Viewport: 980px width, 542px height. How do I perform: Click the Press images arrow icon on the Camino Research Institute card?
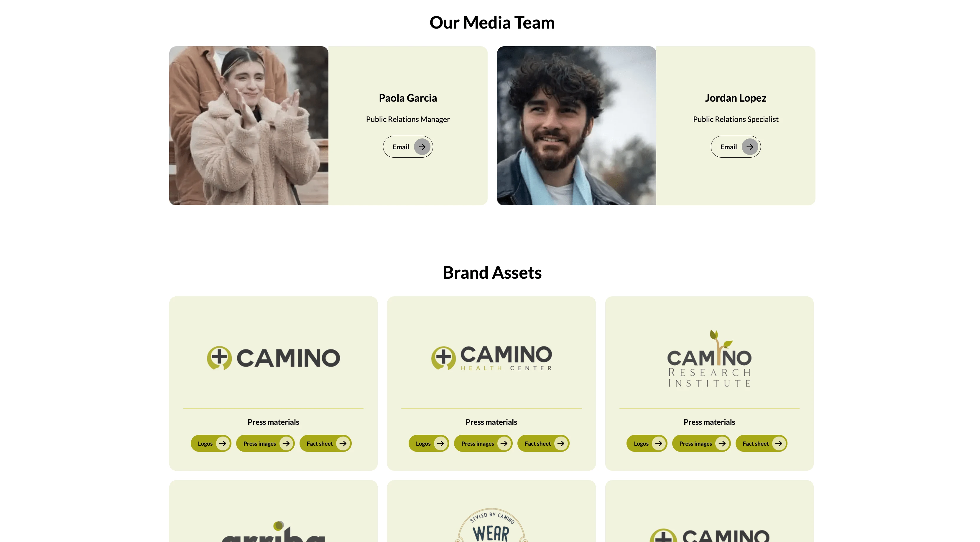[722, 444]
